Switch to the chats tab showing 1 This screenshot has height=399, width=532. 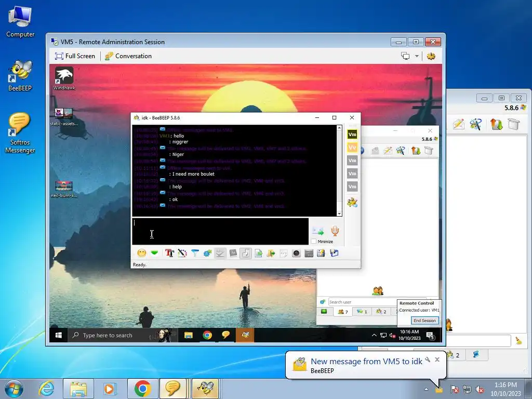click(x=362, y=312)
